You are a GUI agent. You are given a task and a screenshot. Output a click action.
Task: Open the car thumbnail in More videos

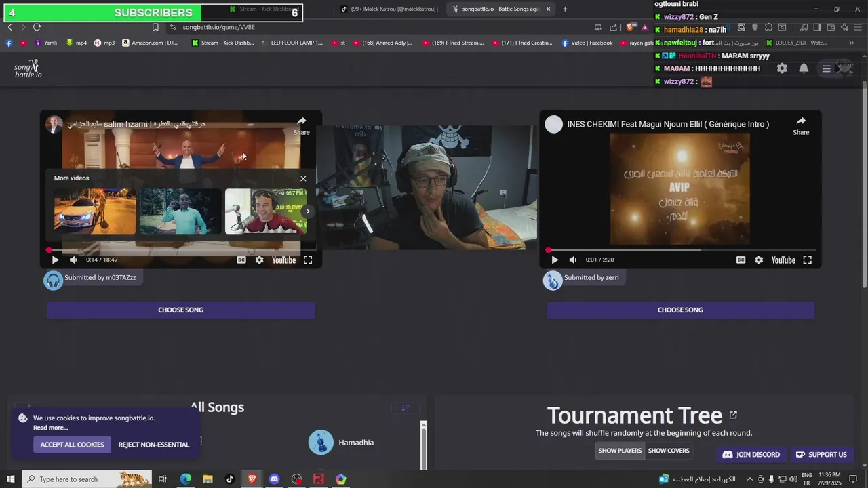(95, 211)
